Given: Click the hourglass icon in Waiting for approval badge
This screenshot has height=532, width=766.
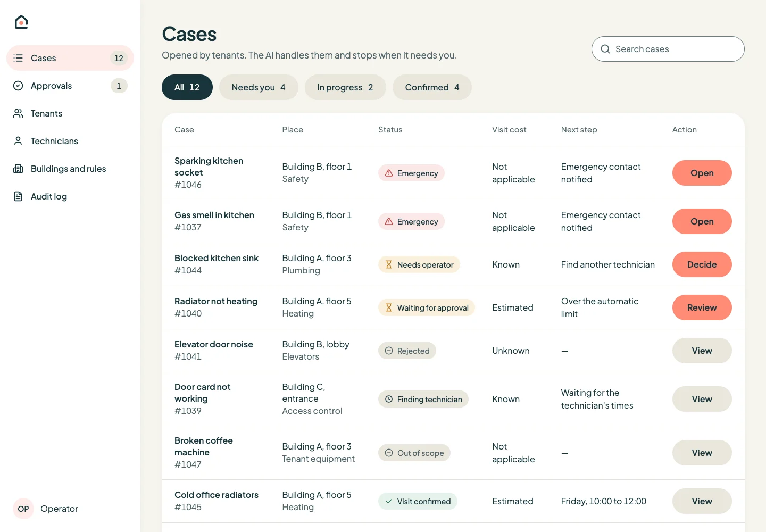Looking at the screenshot, I should (389, 307).
